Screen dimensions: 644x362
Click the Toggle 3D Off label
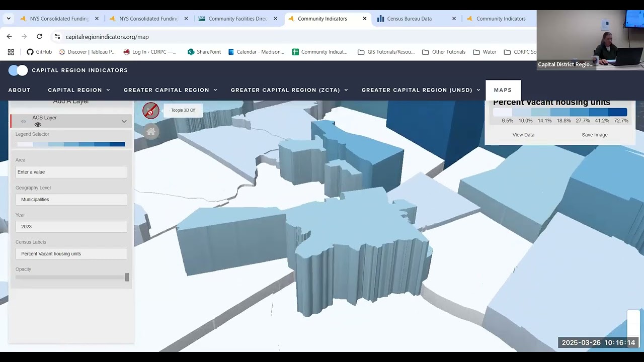[183, 110]
